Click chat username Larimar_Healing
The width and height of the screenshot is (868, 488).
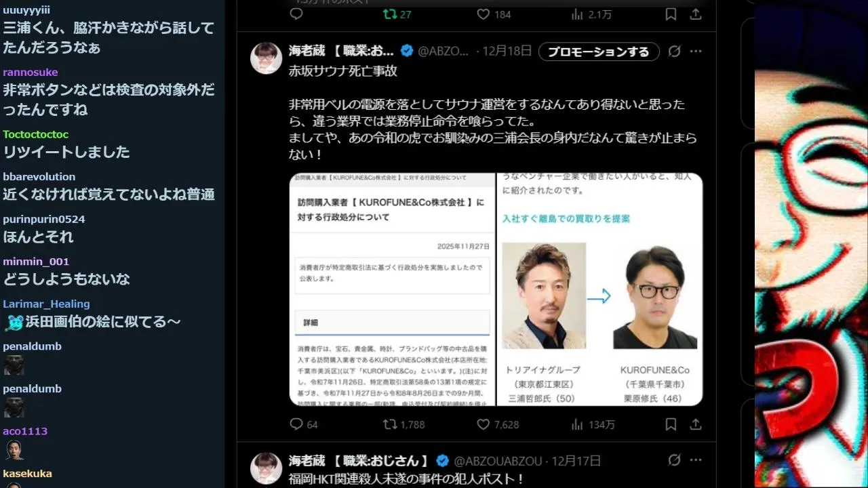[46, 304]
